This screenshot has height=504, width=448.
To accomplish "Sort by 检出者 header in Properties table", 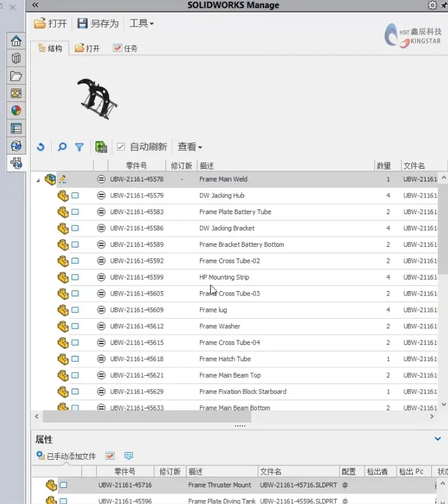I will (x=380, y=471).
